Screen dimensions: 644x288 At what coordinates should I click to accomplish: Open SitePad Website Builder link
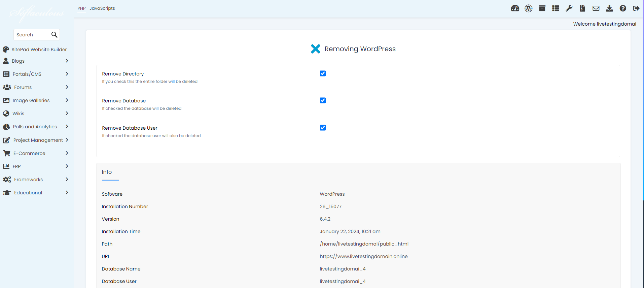39,50
